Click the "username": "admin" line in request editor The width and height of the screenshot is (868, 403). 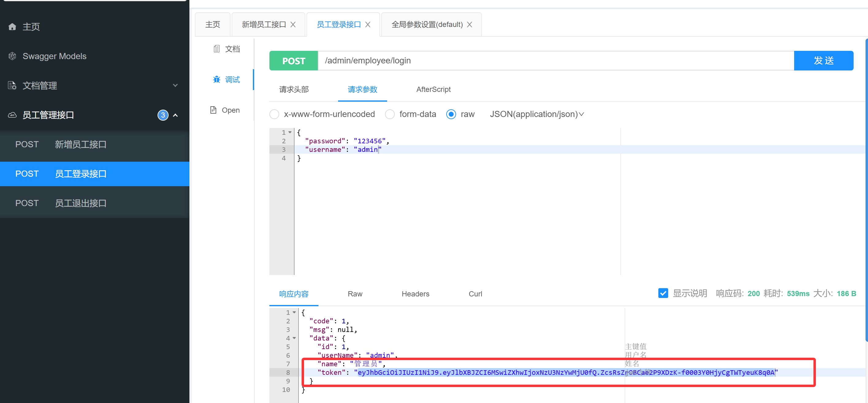point(343,149)
